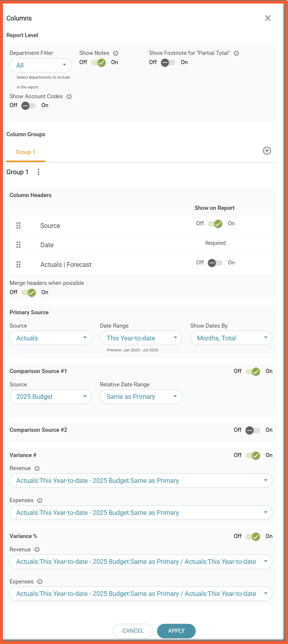Click the Show Notes info icon

(116, 53)
